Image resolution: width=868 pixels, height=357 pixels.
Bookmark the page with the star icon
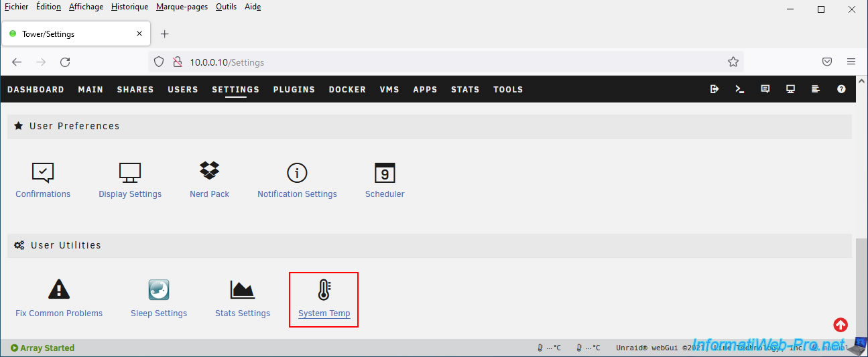(733, 62)
